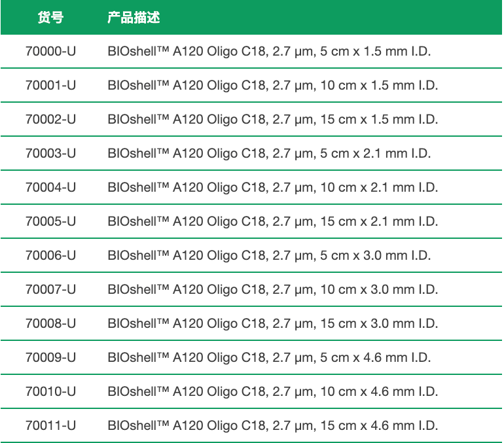Click the 10 cm x 2.1 mm description
504x443 pixels.
pos(273,188)
